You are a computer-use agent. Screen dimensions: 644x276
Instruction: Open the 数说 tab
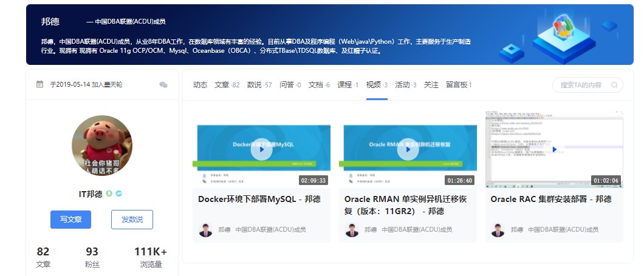259,85
